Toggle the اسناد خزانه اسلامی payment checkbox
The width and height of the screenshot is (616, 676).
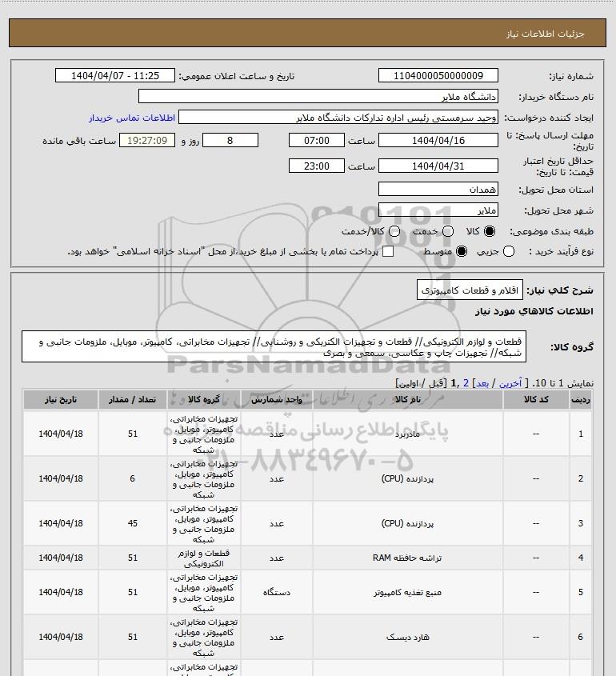tap(388, 251)
